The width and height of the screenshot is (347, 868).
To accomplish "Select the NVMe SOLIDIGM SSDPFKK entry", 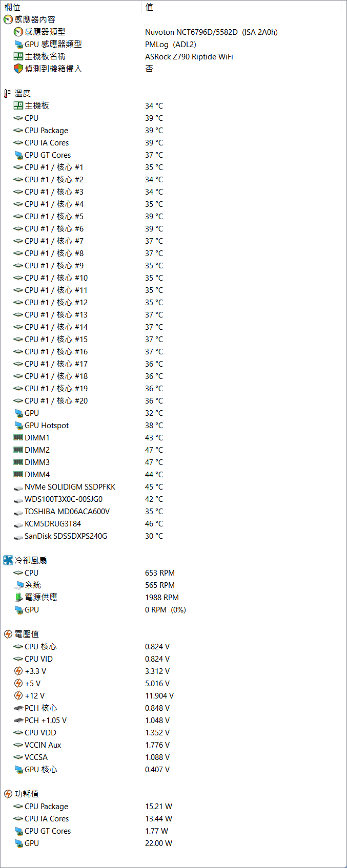I will pos(70,487).
